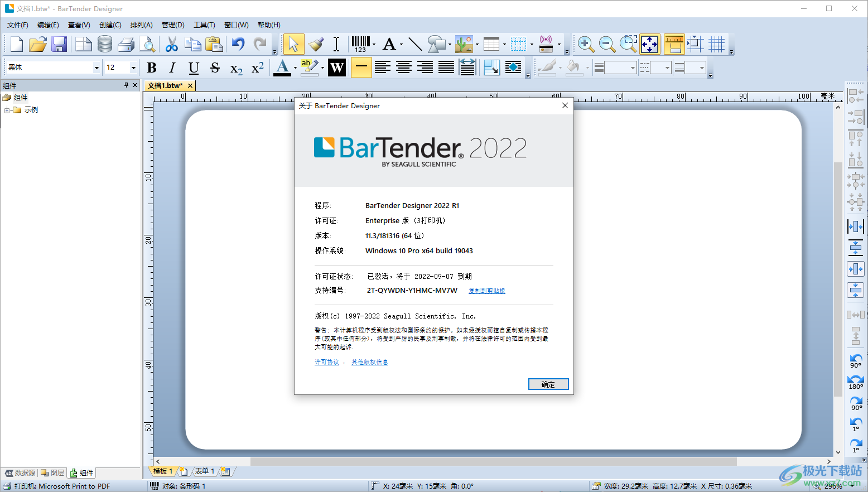Click the vertical scrollbar of canvas

click(838, 279)
